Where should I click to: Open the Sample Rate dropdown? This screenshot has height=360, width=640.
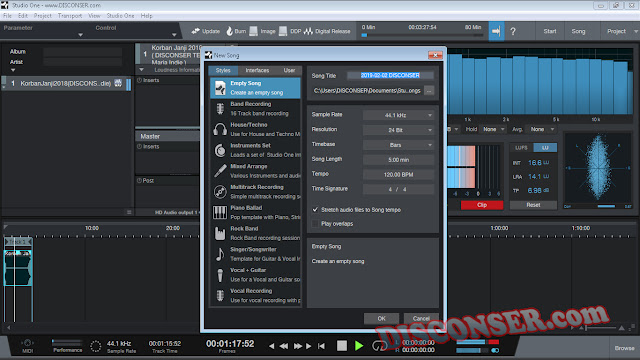tap(398, 115)
